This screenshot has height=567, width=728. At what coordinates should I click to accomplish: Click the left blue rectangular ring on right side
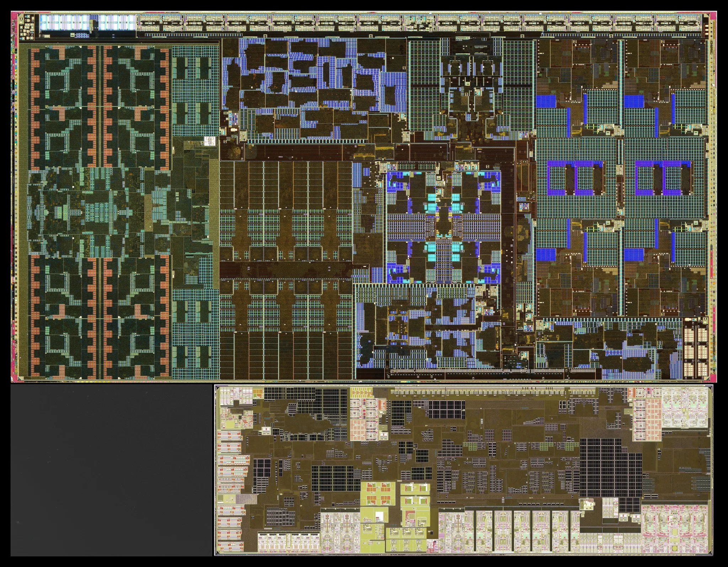pyautogui.click(x=575, y=178)
